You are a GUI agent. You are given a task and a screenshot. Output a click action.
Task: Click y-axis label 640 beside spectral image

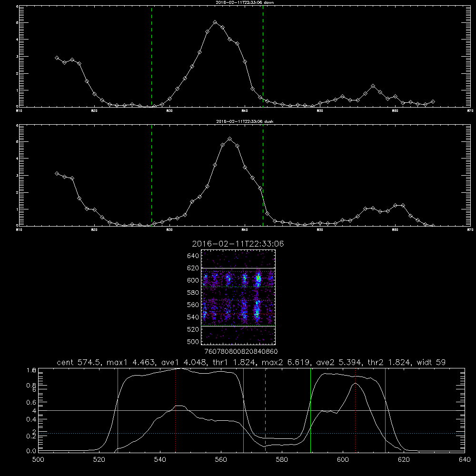click(x=193, y=256)
